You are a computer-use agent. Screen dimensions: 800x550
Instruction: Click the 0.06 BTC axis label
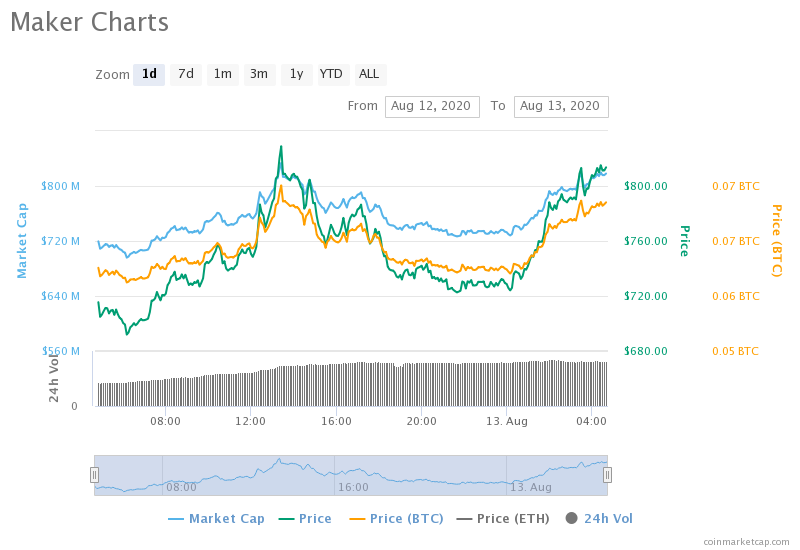[x=736, y=296]
